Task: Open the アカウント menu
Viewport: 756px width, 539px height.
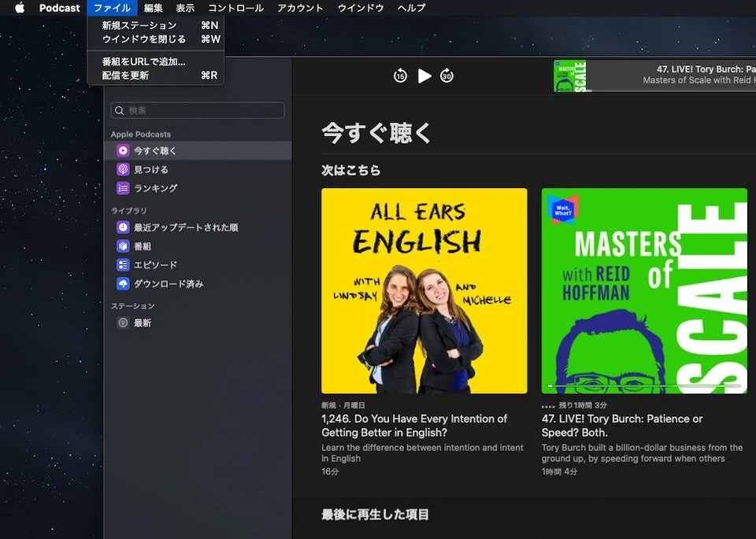Action: point(300,8)
